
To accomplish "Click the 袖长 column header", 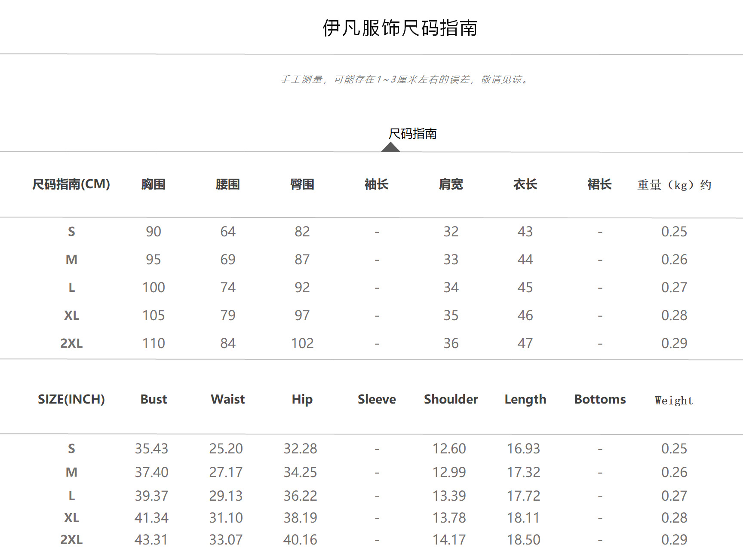I will [377, 184].
